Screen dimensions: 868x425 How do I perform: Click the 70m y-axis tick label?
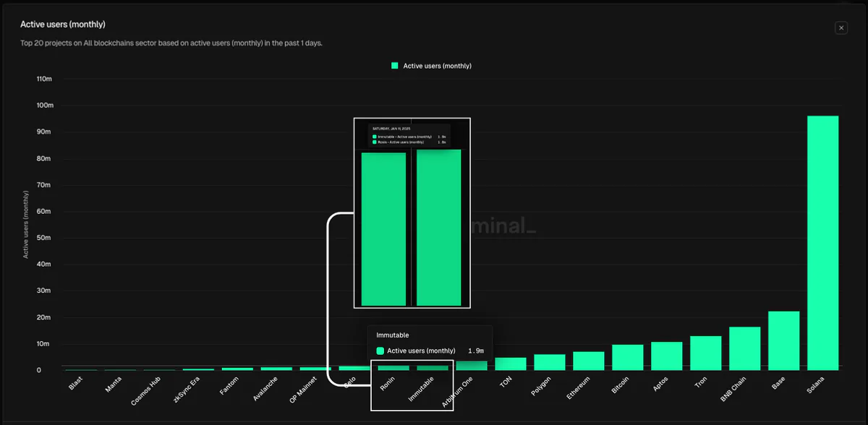point(46,185)
